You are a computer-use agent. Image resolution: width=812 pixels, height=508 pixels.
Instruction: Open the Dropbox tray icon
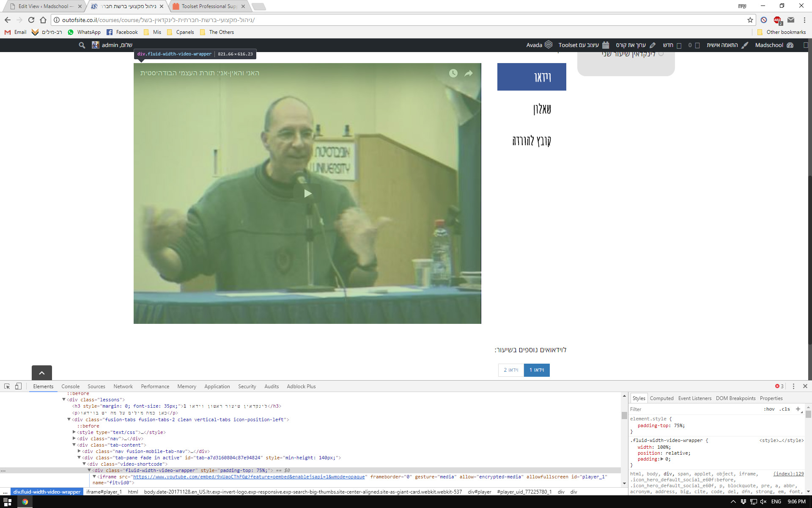pos(743,502)
